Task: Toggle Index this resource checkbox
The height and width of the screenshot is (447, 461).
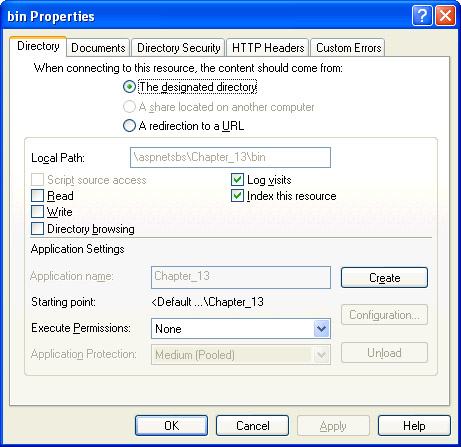Action: (x=237, y=196)
